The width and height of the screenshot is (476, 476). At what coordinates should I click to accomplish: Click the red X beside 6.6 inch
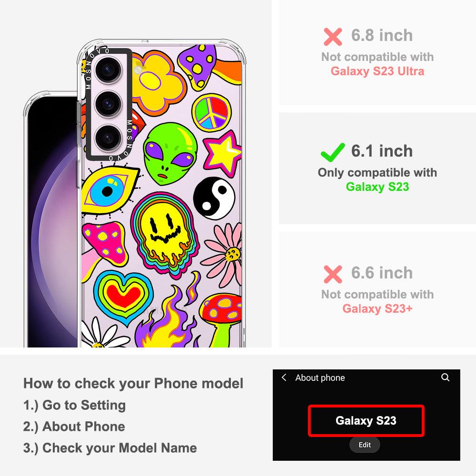(333, 274)
